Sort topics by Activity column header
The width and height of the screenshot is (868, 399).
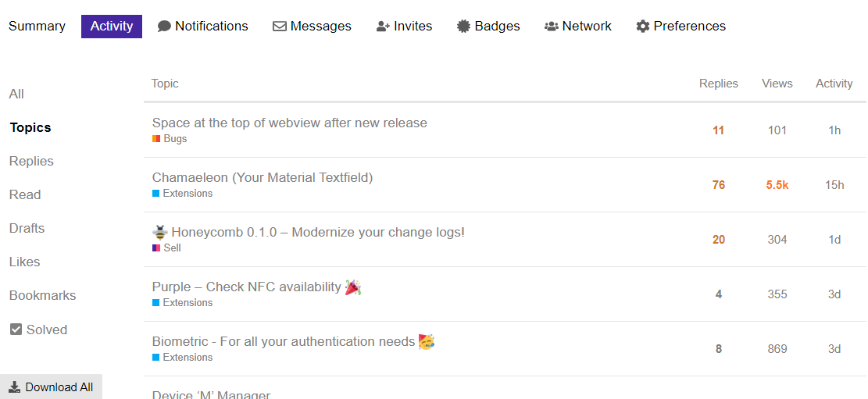click(x=834, y=84)
